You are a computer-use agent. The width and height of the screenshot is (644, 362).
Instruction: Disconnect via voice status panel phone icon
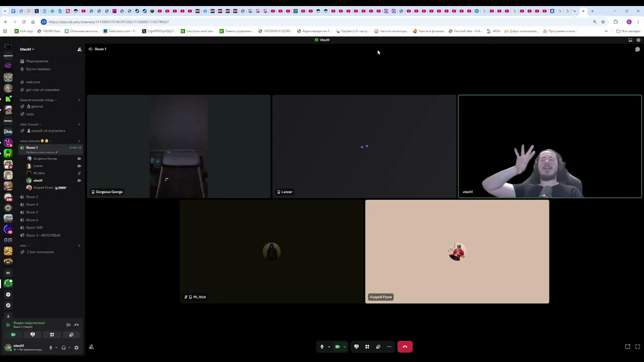76,325
